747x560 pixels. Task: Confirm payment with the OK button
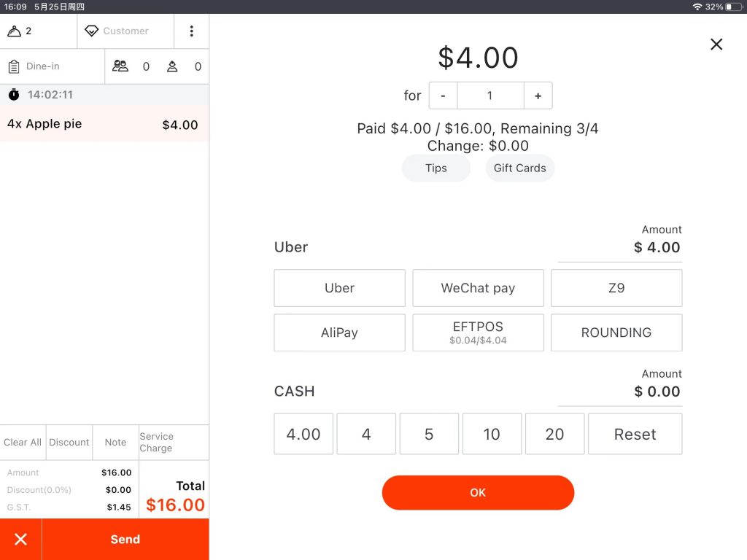(478, 492)
